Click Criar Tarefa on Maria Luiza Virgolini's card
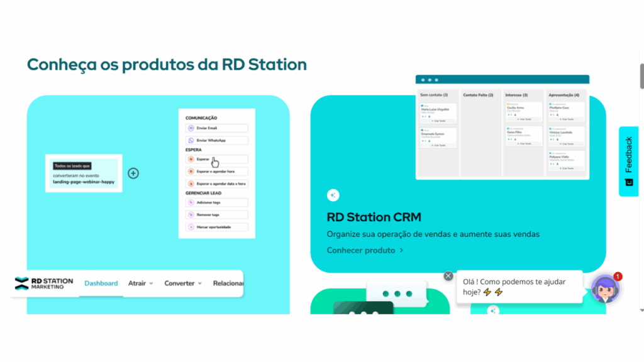 438,121
